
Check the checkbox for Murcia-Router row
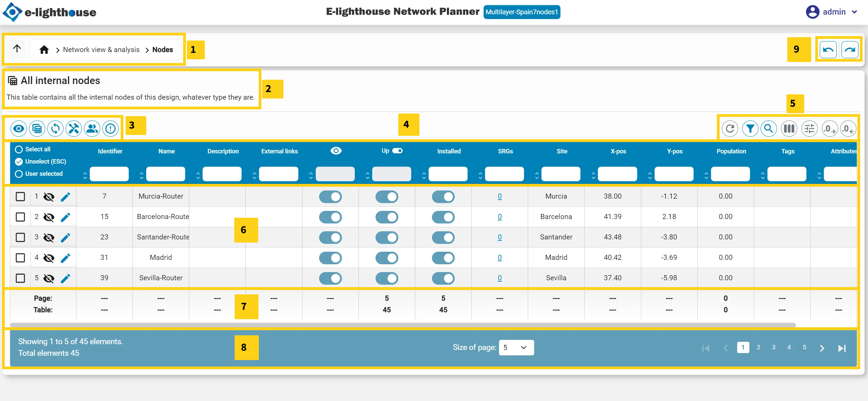20,197
